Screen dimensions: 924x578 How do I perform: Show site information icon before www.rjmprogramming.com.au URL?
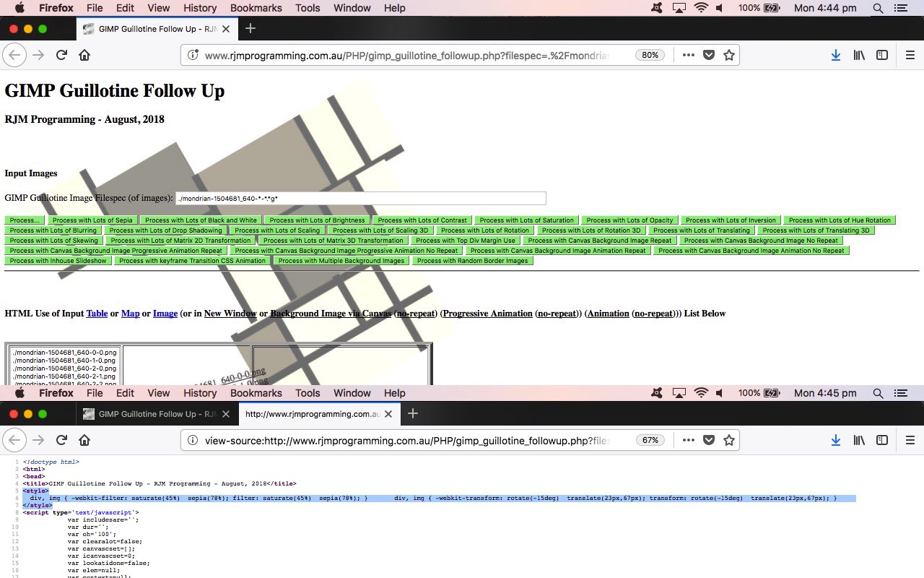tap(193, 55)
